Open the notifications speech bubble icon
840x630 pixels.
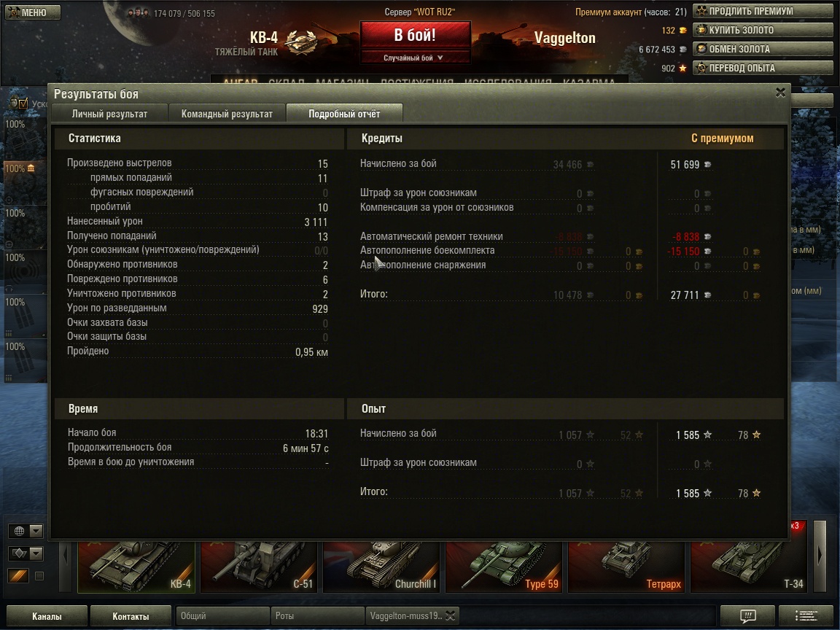[747, 615]
